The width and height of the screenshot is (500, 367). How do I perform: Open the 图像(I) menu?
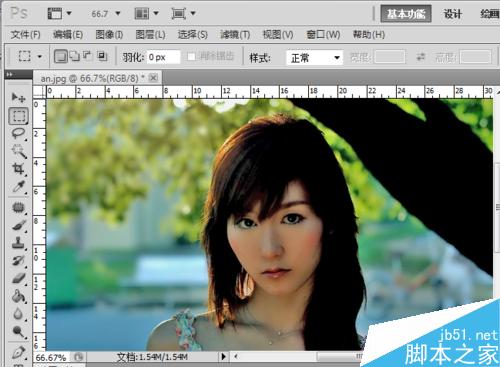coord(109,35)
